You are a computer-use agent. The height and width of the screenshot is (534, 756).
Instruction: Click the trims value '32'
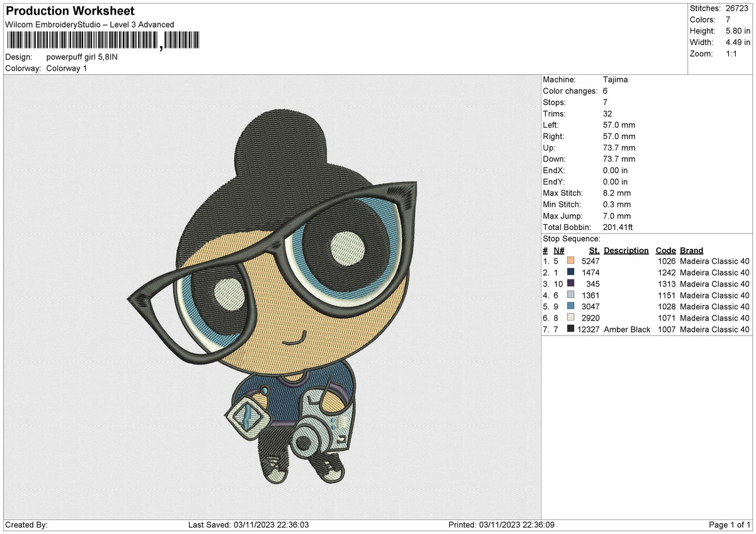[607, 113]
